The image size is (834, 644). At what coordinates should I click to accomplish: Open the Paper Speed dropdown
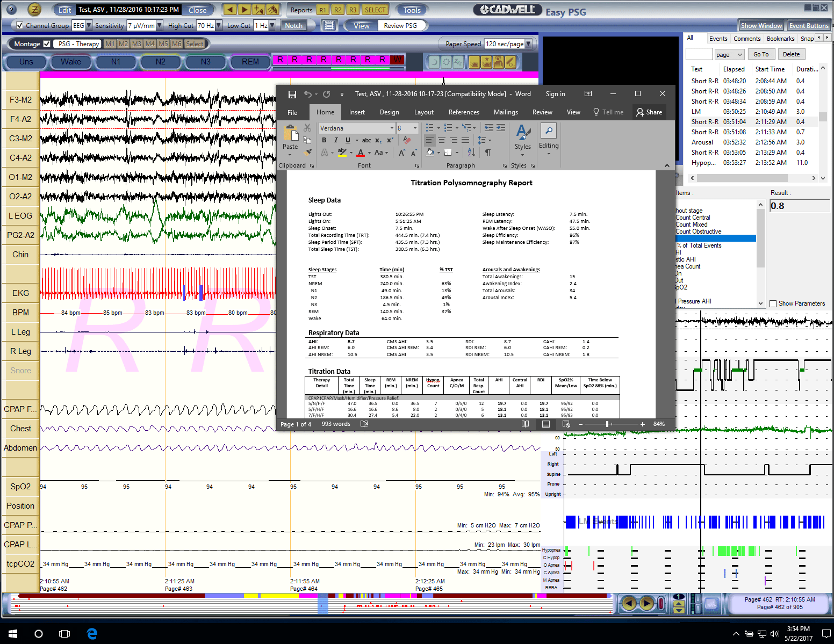pyautogui.click(x=528, y=44)
